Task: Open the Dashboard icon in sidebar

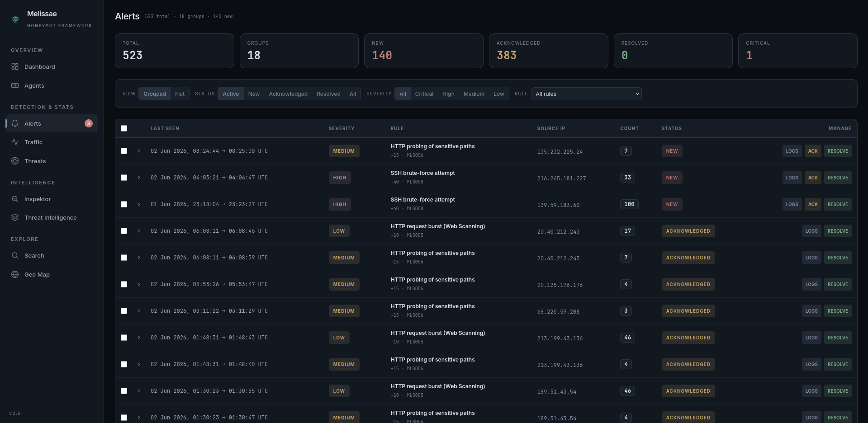Action: point(15,66)
